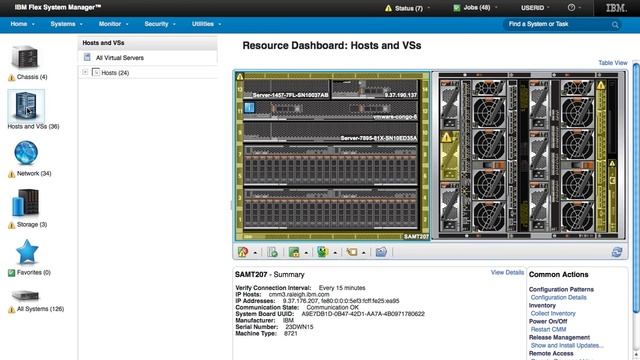
Task: Click the tan tag toolbar icon
Action: click(x=351, y=252)
